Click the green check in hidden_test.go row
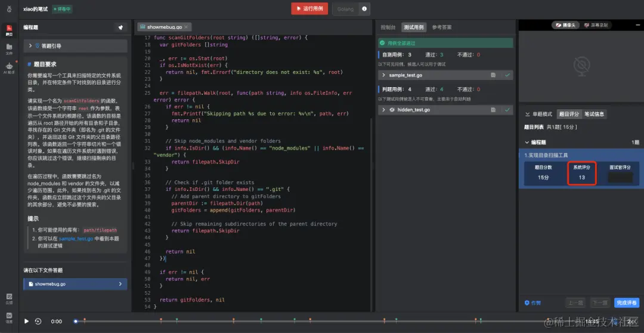Image resolution: width=644 pixels, height=333 pixels. point(507,110)
